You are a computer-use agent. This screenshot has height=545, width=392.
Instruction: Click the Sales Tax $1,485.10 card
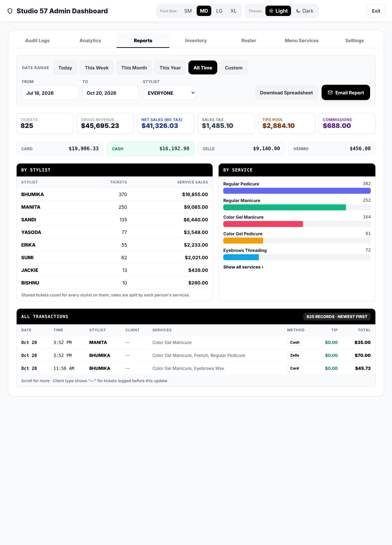coord(226,123)
